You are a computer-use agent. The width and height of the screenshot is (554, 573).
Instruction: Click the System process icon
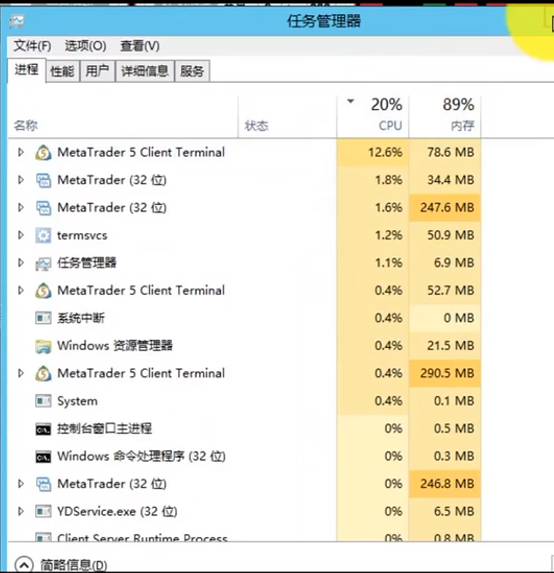tap(43, 401)
